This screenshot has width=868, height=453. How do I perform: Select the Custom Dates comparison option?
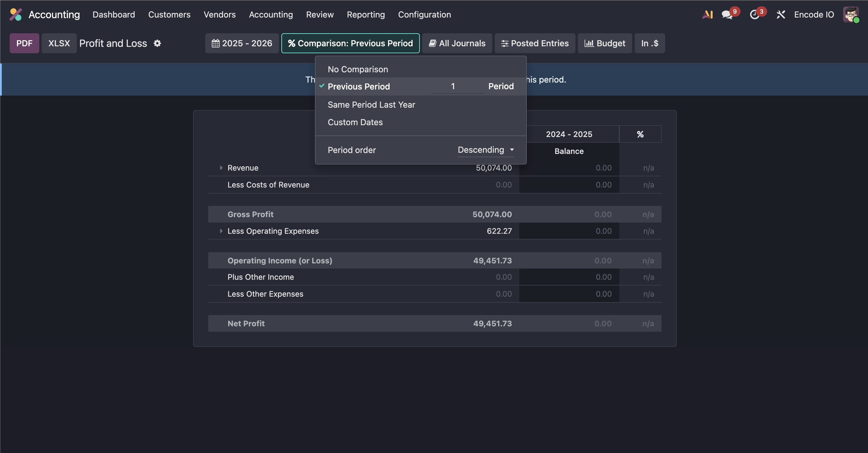[x=355, y=122]
